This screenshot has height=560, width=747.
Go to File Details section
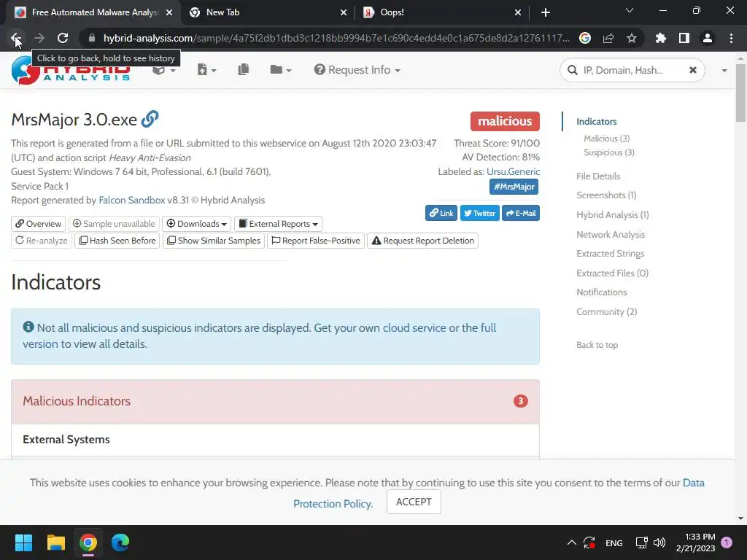(598, 176)
